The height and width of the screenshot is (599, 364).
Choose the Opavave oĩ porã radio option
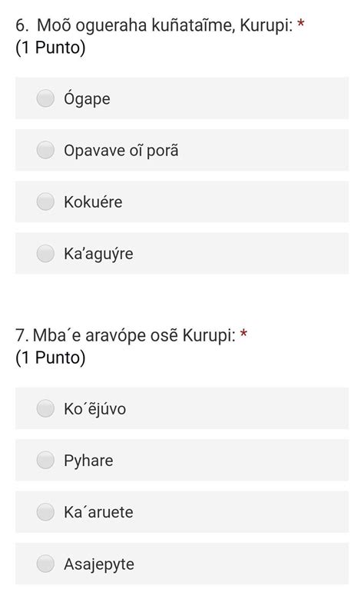point(45,150)
